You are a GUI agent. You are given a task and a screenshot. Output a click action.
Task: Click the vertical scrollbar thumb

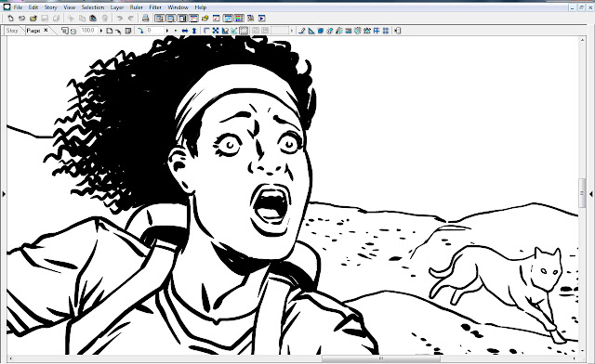coord(582,193)
